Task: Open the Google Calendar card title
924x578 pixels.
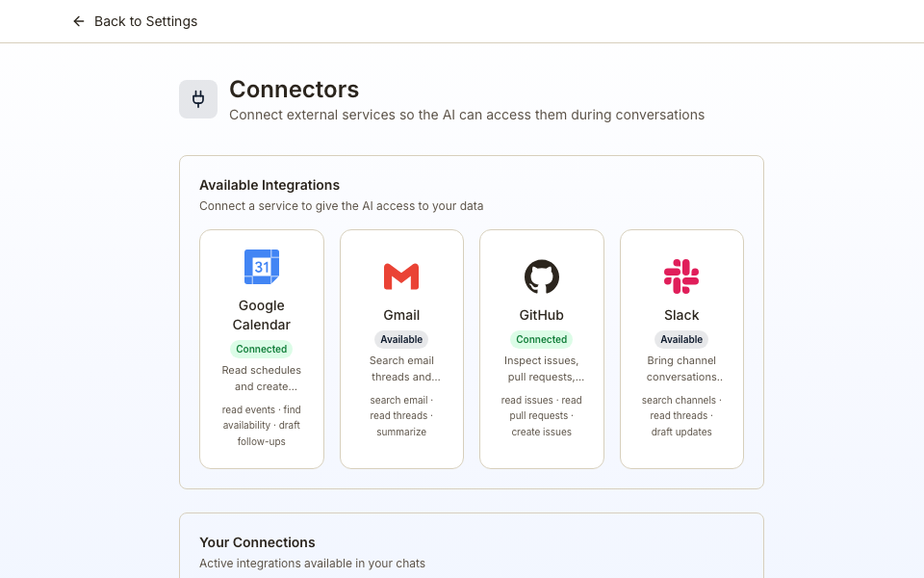Action: [x=262, y=315]
